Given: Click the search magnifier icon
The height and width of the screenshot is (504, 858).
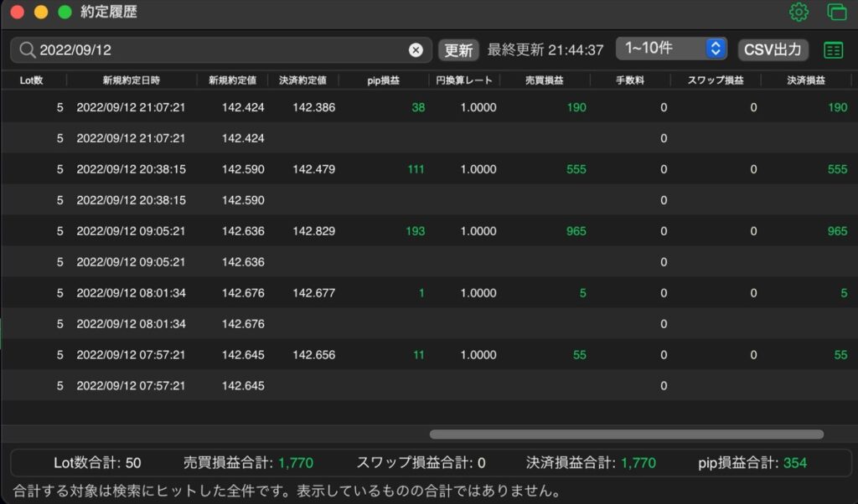Looking at the screenshot, I should pyautogui.click(x=27, y=49).
